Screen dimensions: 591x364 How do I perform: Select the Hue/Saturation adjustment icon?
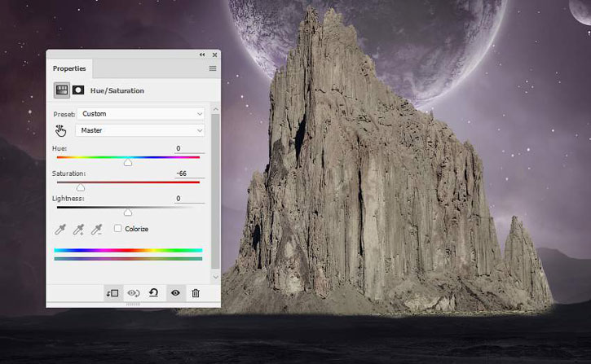click(x=62, y=90)
